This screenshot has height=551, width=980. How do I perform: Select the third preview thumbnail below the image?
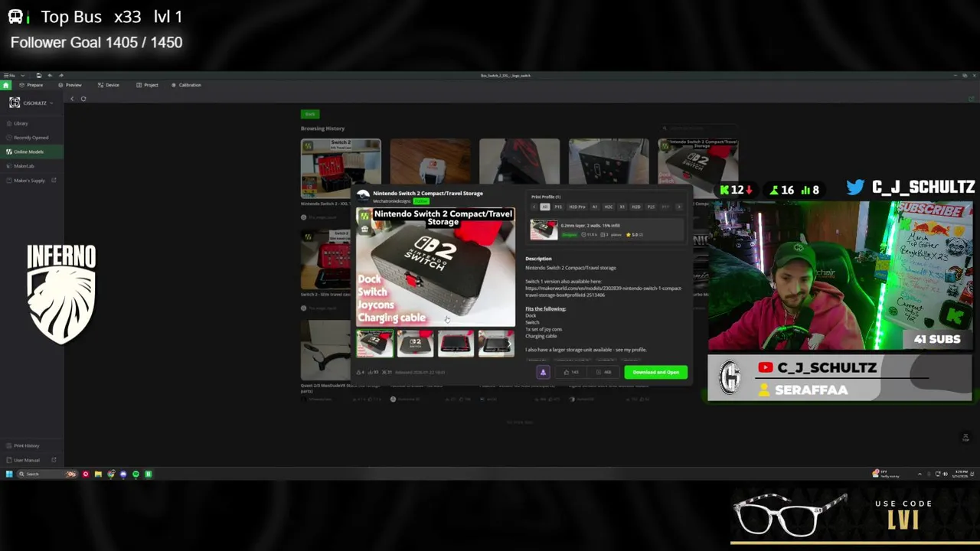[x=456, y=344]
